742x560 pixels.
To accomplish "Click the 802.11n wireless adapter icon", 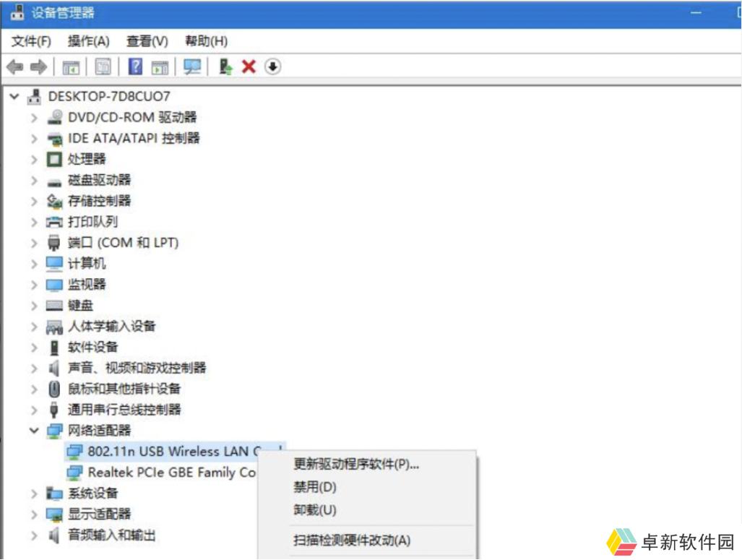I will click(74, 451).
